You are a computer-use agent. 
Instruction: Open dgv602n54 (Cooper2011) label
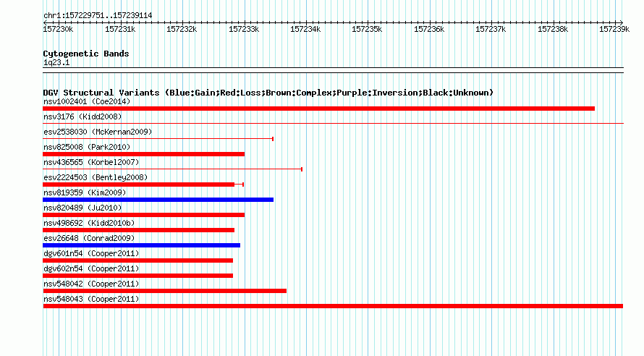pos(91,268)
